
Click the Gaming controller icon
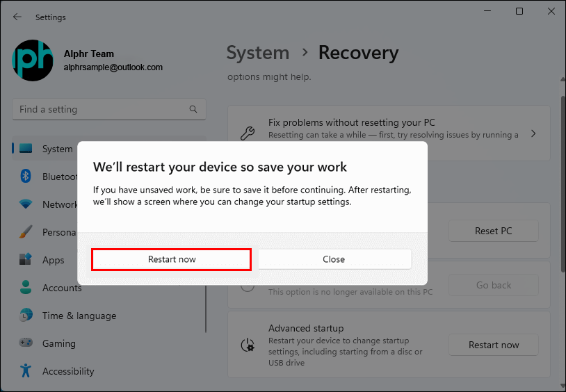tap(26, 343)
